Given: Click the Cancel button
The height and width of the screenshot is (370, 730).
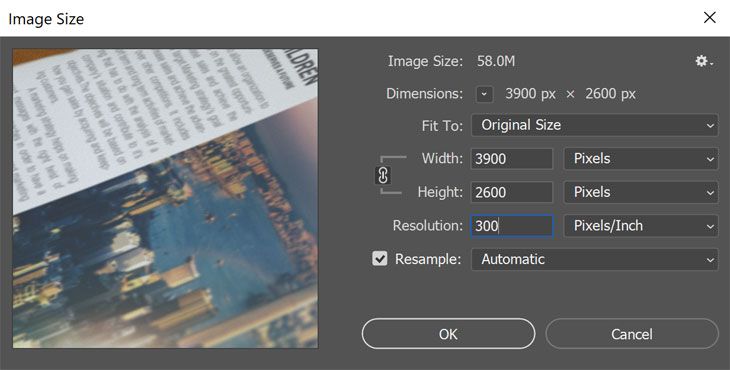Looking at the screenshot, I should click(x=632, y=334).
